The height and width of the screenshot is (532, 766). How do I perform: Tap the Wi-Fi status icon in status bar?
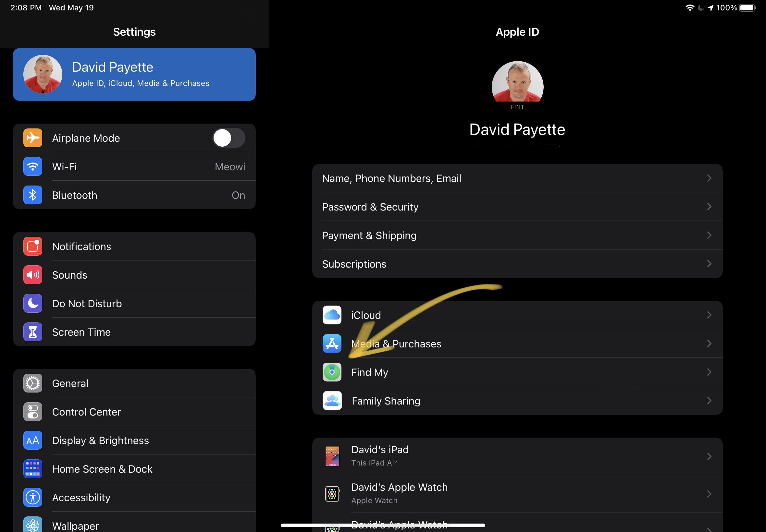click(690, 8)
